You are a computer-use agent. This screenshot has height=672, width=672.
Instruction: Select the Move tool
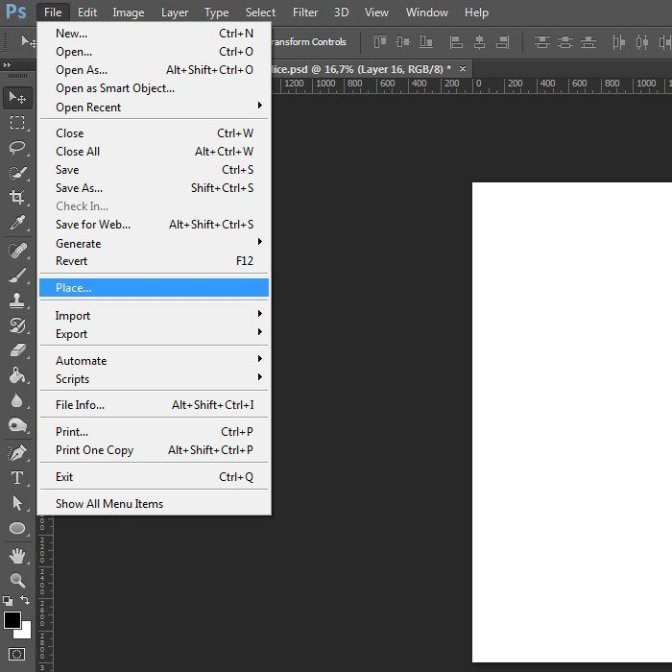pyautogui.click(x=17, y=98)
